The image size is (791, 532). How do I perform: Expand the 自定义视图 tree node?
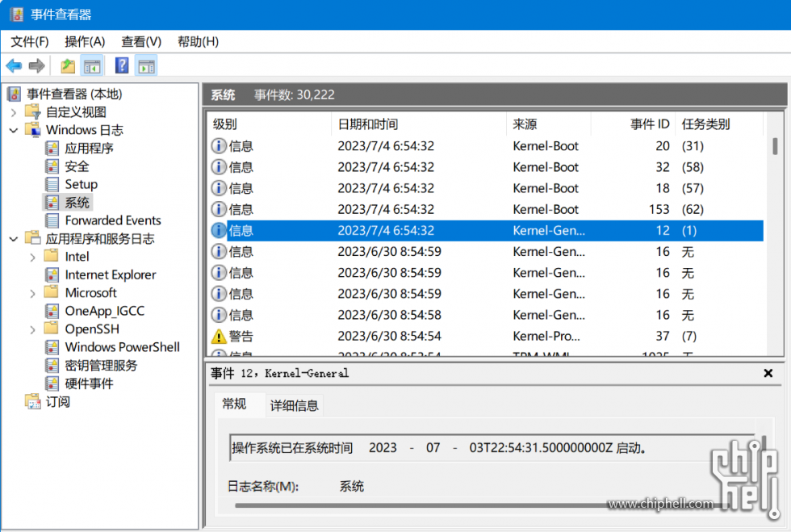click(15, 112)
